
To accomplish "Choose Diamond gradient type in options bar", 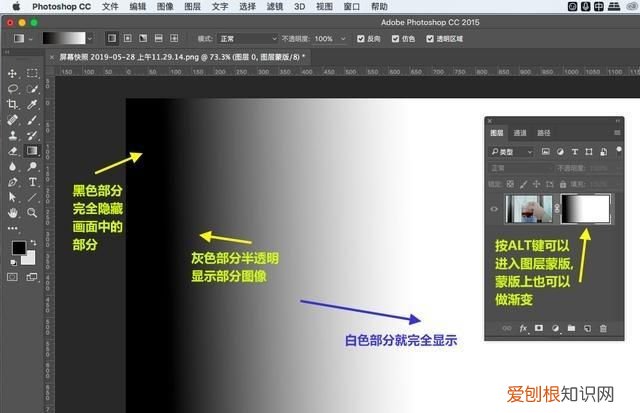I will (x=174, y=38).
